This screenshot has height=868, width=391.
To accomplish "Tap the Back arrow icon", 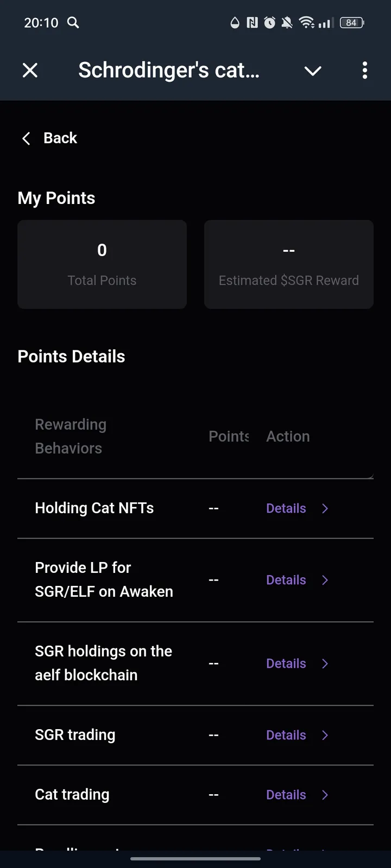I will point(26,138).
